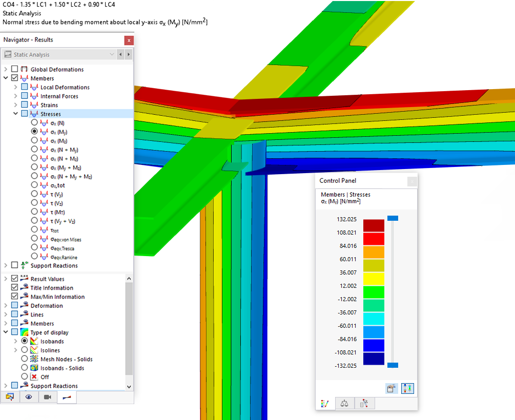Expand the Local Deformations node
This screenshot has height=420, width=515.
coord(15,87)
